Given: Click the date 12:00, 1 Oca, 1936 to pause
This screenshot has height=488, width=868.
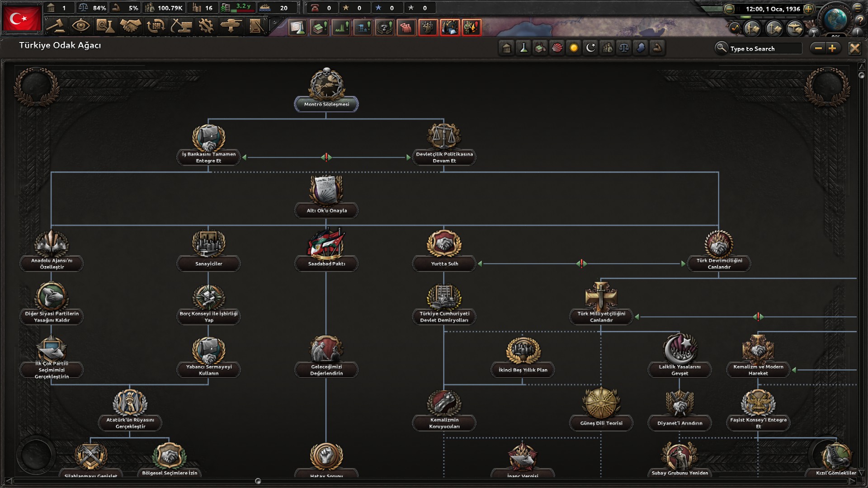Looking at the screenshot, I should click(x=773, y=9).
